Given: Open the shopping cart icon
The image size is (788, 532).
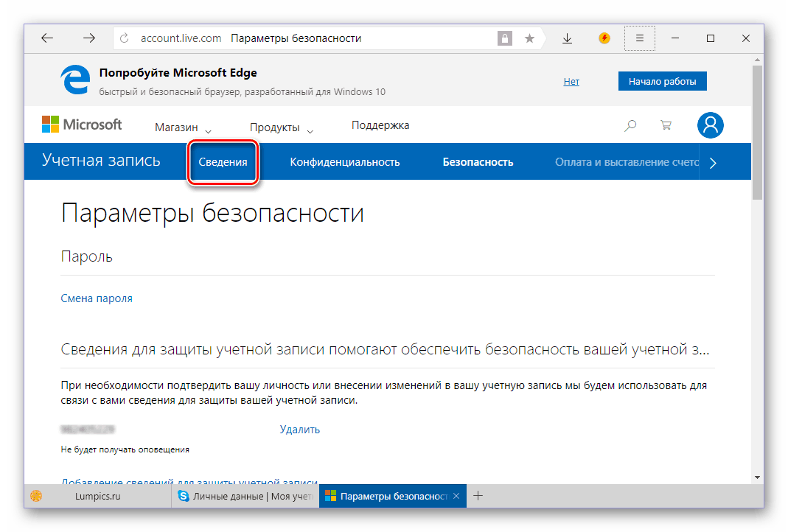Looking at the screenshot, I should pyautogui.click(x=666, y=126).
